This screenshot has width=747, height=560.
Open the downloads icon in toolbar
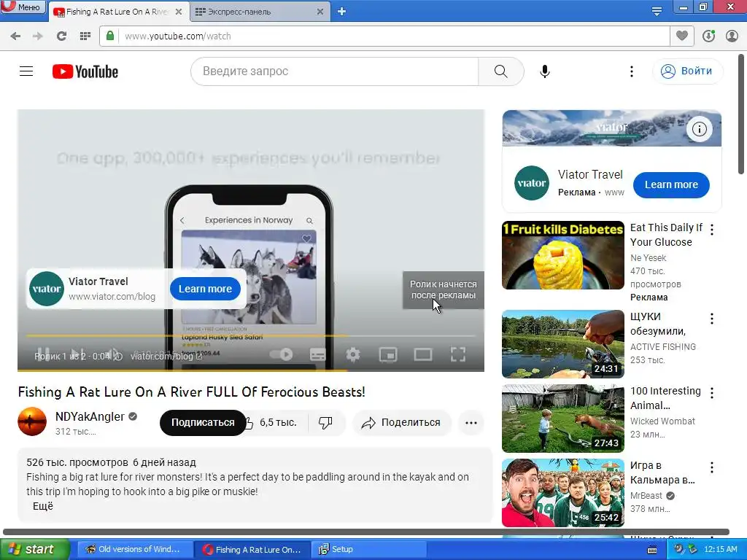click(x=708, y=36)
